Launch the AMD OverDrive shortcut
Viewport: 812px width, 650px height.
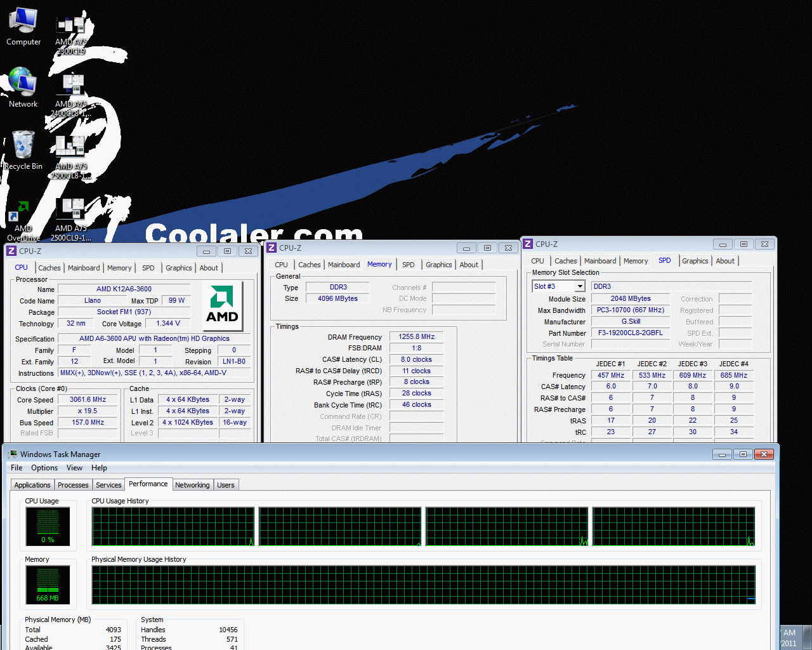tap(23, 221)
